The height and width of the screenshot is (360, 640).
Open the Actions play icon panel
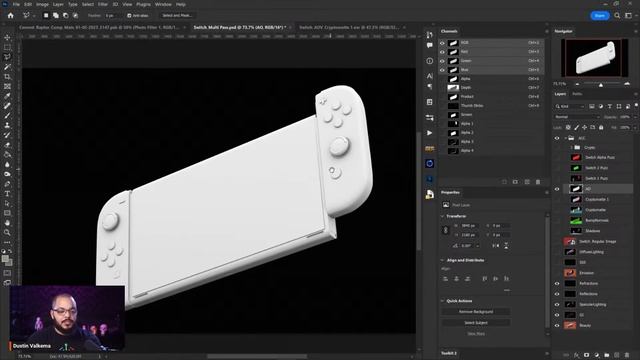tap(429, 133)
